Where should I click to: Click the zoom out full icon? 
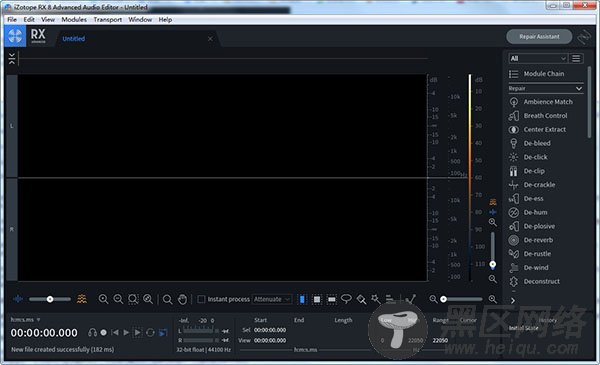148,299
